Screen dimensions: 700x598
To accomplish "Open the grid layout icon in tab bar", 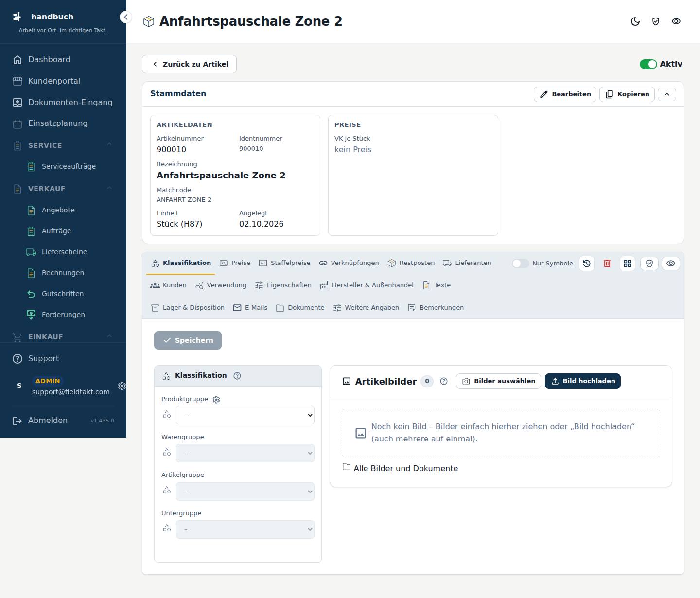I will [628, 264].
